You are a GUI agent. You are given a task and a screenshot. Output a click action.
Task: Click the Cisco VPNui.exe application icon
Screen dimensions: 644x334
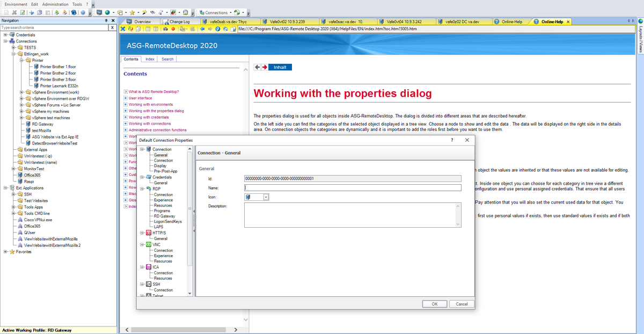click(x=20, y=220)
